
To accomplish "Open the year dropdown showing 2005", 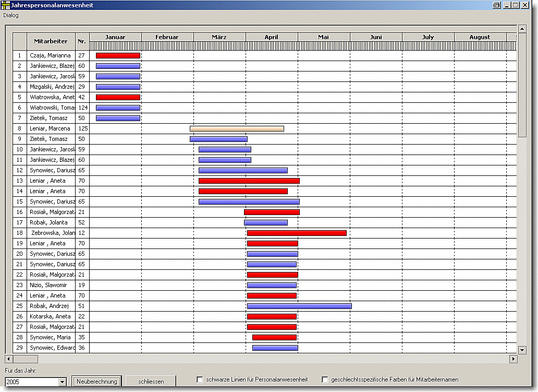I will [62, 381].
